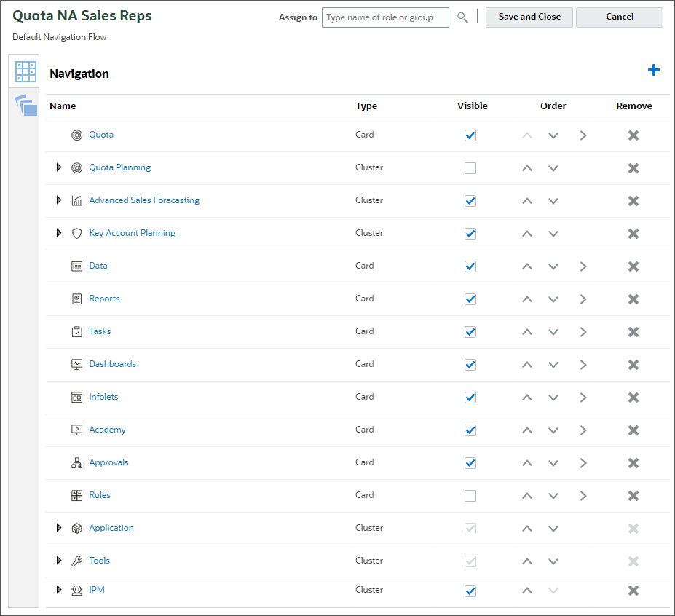The image size is (675, 616).
Task: Select the Advanced Sales Forecasting chart icon
Action: (x=76, y=200)
